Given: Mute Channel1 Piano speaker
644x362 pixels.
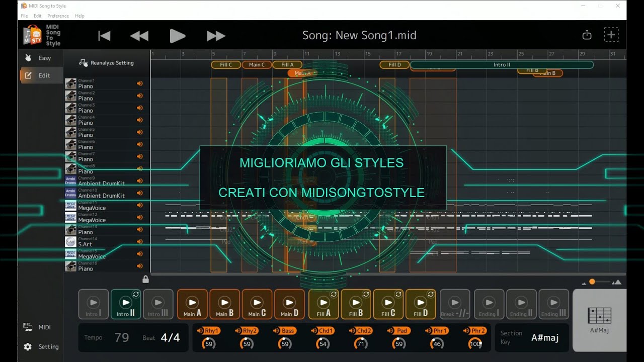Looking at the screenshot, I should coord(140,83).
